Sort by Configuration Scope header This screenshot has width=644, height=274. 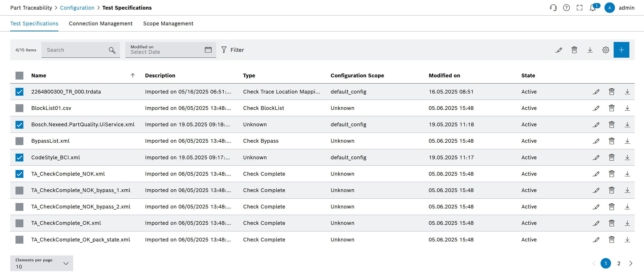pyautogui.click(x=357, y=76)
